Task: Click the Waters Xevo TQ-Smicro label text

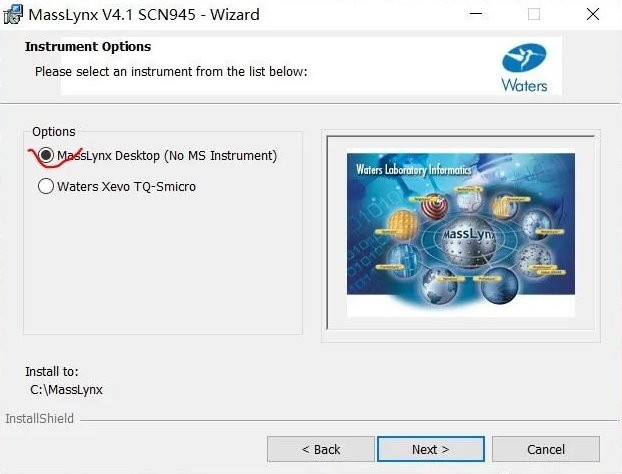Action: pyautogui.click(x=127, y=186)
